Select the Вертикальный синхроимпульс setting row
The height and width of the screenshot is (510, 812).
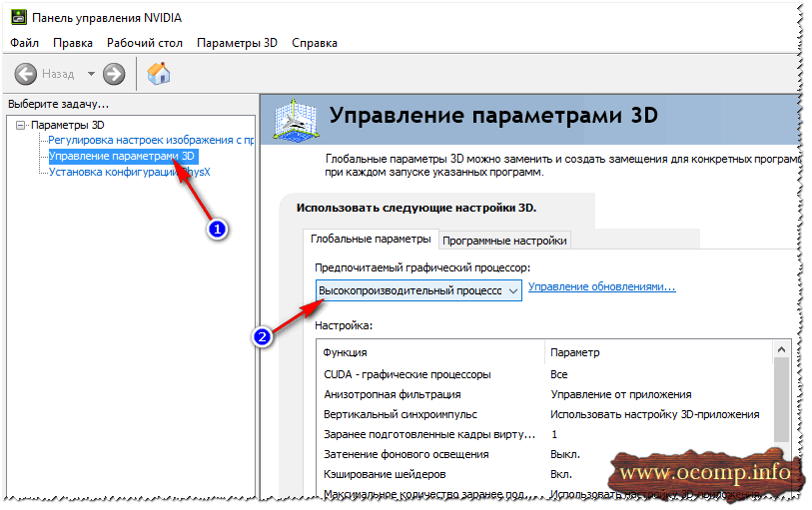[x=400, y=414]
